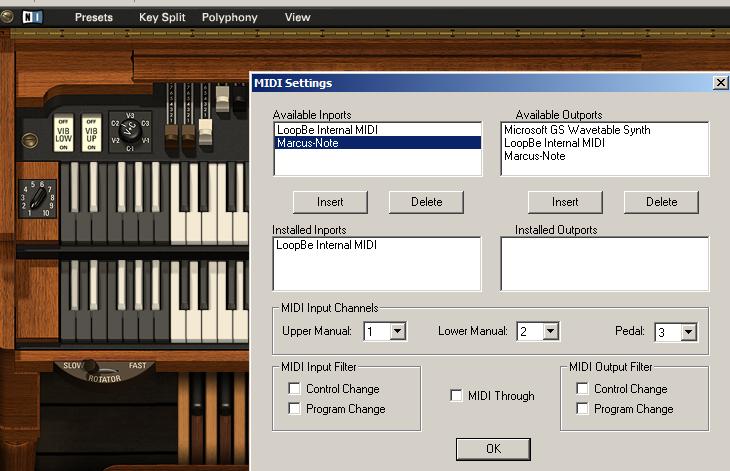Click Insert button under Available Inports
730x471 pixels.
click(330, 202)
